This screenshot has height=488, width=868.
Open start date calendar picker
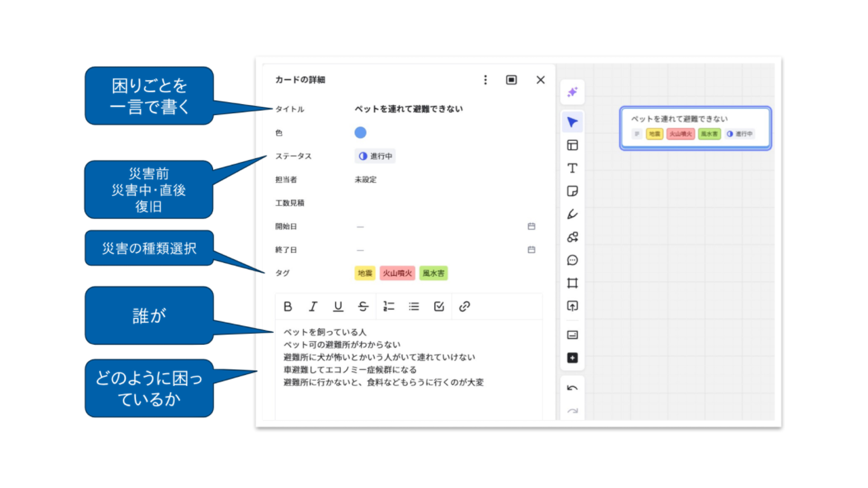tap(531, 226)
